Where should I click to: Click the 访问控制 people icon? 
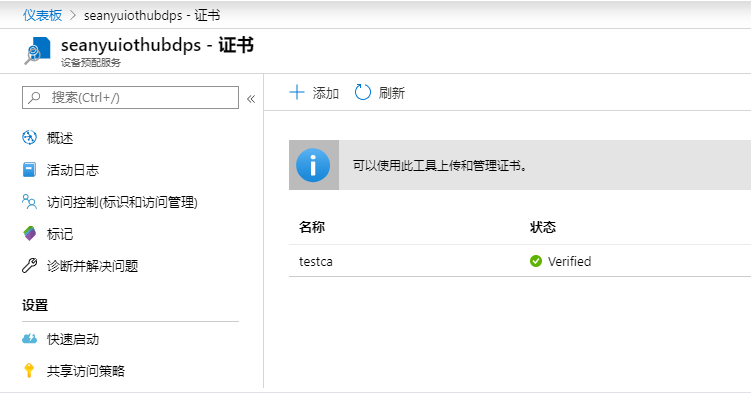coord(29,202)
